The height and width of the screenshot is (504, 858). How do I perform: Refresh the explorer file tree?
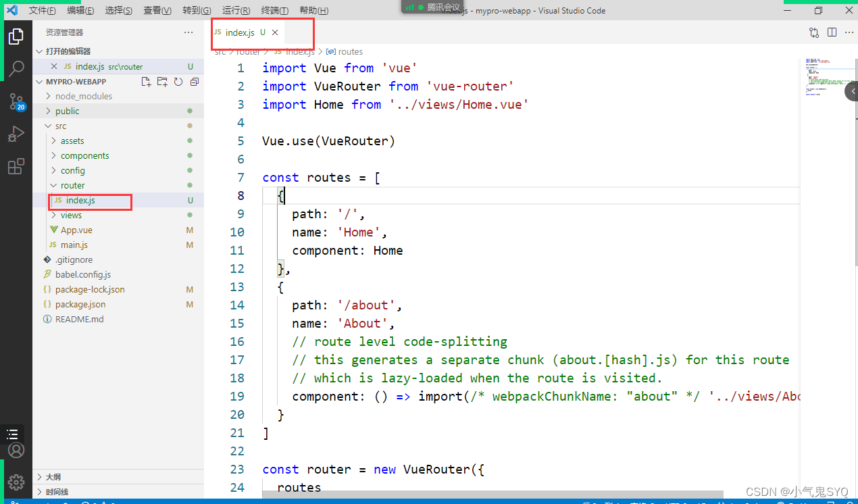coord(178,82)
